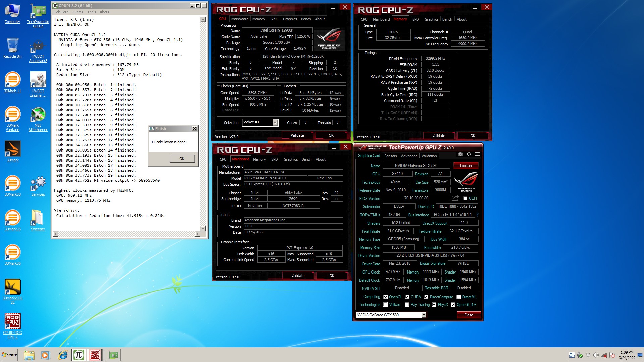The width and height of the screenshot is (644, 362).
Task: Open MSI Afterburner shortcut
Action: click(x=38, y=119)
